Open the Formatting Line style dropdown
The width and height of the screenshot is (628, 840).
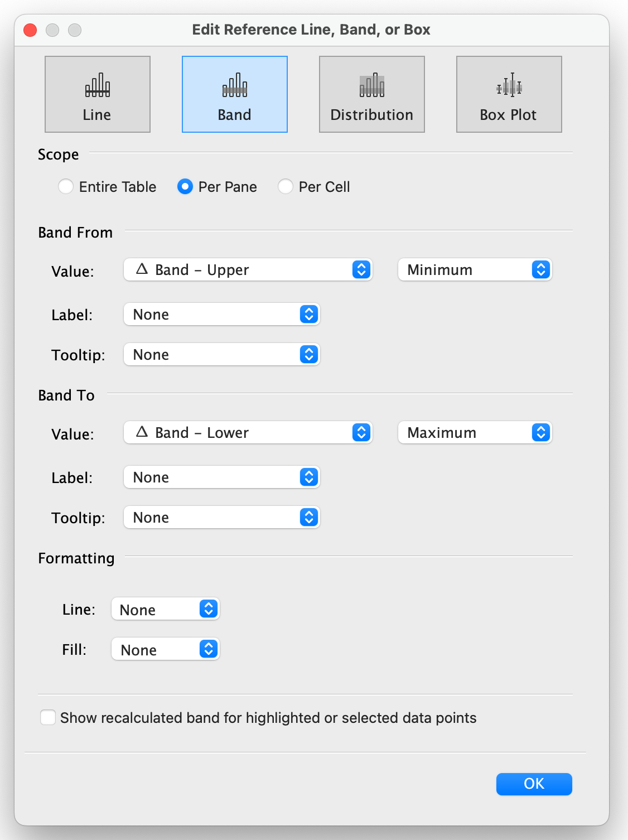click(166, 609)
